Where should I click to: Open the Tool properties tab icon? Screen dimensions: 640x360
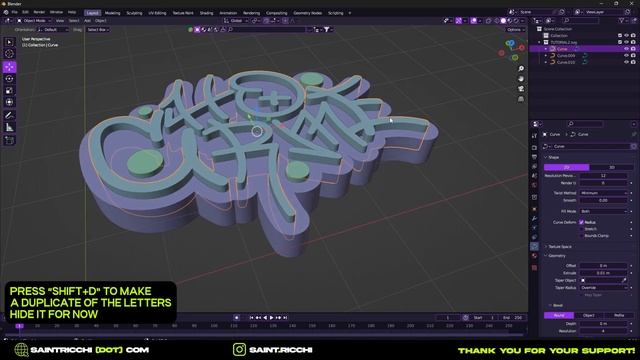pyautogui.click(x=534, y=136)
